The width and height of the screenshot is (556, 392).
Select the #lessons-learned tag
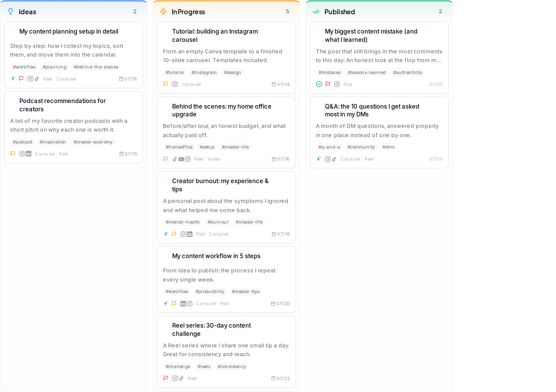pyautogui.click(x=367, y=72)
